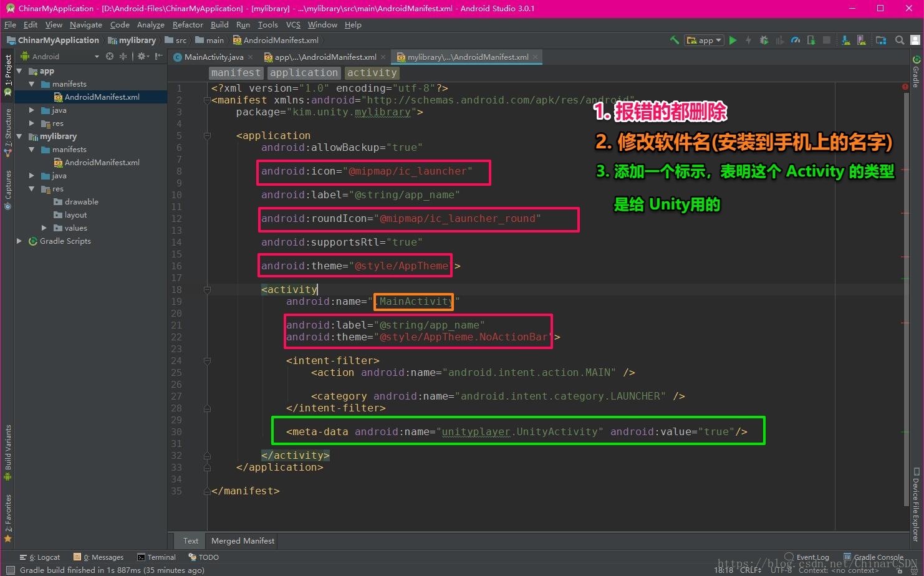
Task: Expand the app java folder
Action: (32, 110)
